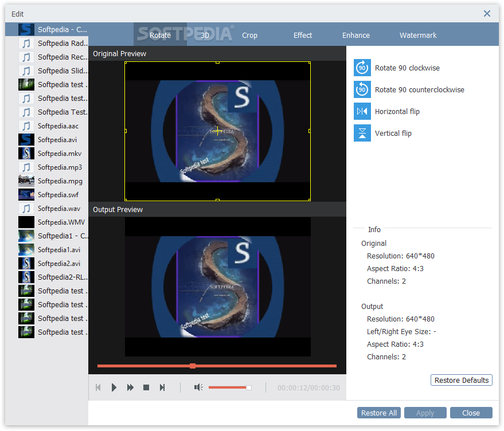
Task: Select Softpedia Rad.. audio file thumbnail
Action: [x=26, y=43]
